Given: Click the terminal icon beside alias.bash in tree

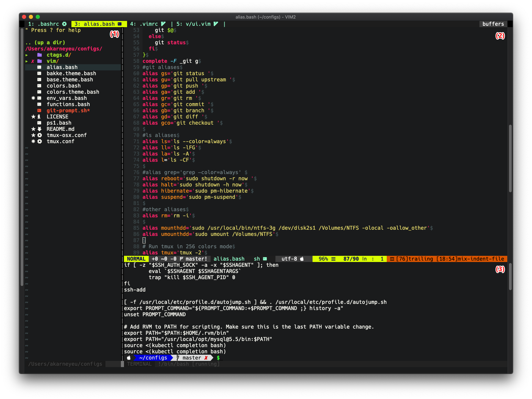Looking at the screenshot, I should pos(39,67).
